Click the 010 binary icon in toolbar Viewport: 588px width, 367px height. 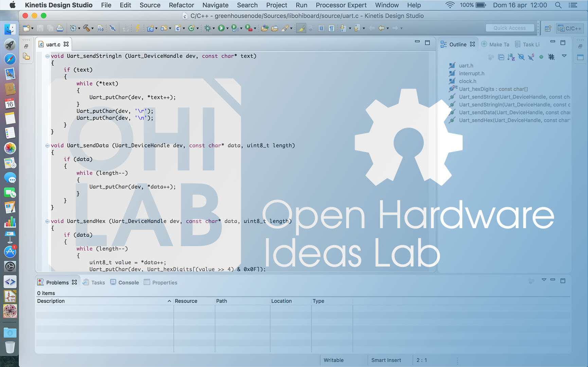coord(101,28)
